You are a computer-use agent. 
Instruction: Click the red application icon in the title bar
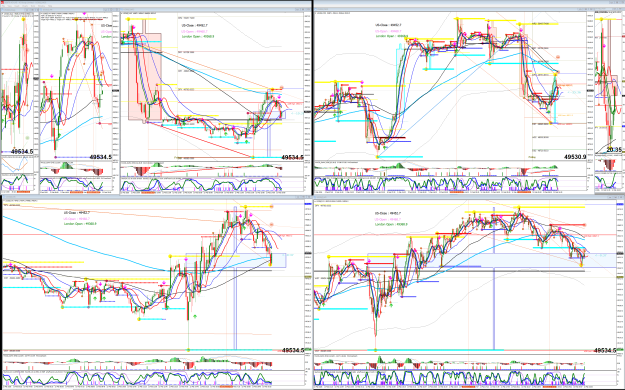pyautogui.click(x=2, y=2)
